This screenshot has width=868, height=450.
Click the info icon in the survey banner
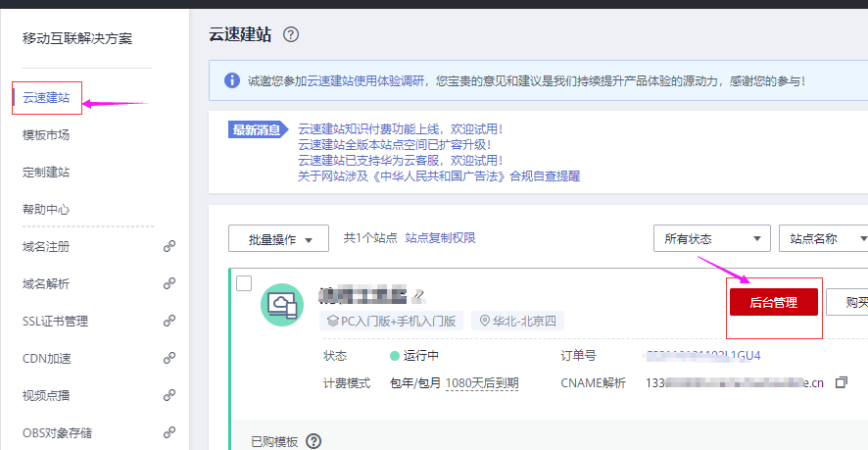click(x=232, y=80)
